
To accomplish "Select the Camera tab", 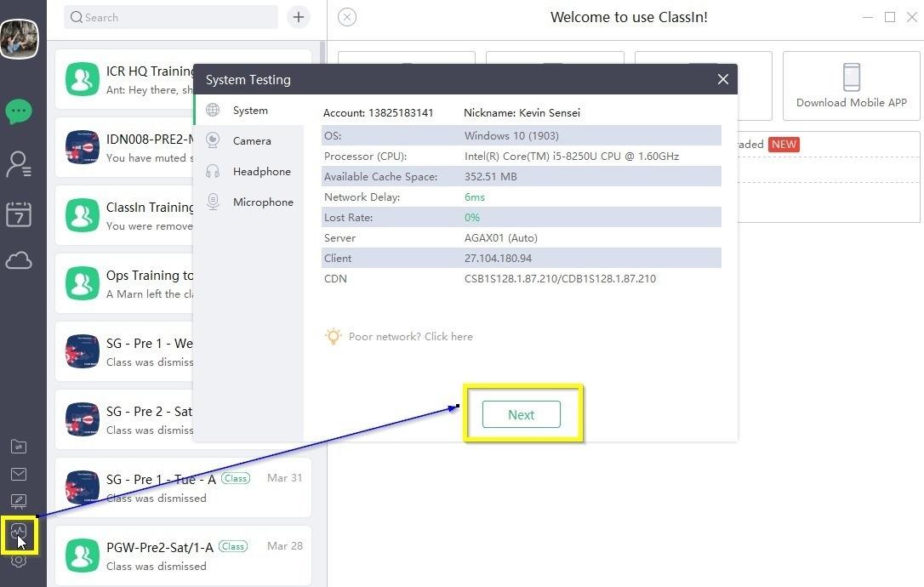I will pyautogui.click(x=248, y=141).
